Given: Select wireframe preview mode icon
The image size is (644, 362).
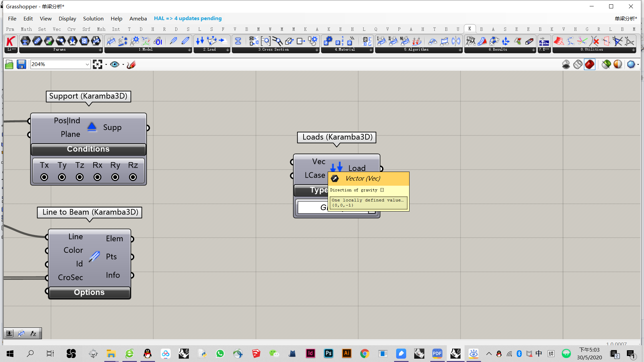Looking at the screenshot, I should point(578,64).
